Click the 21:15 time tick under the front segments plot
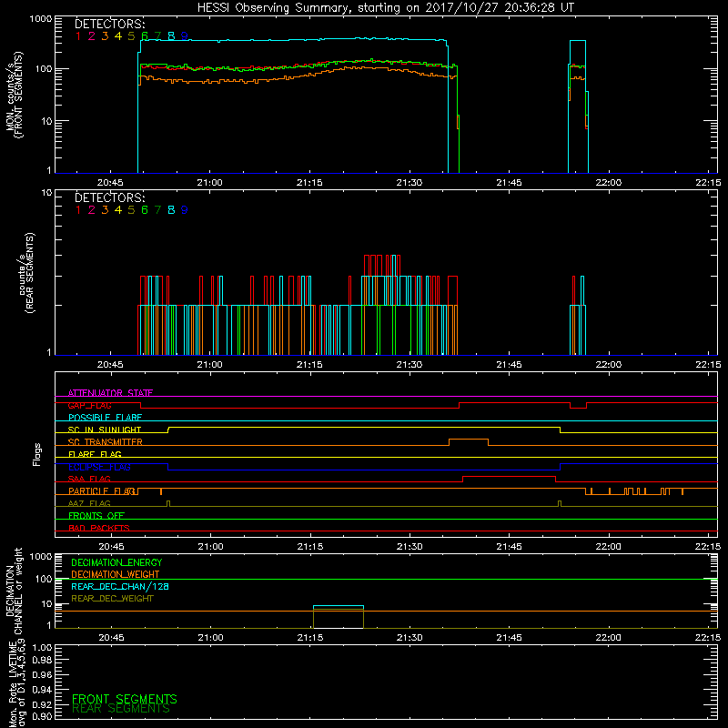 pos(309,183)
